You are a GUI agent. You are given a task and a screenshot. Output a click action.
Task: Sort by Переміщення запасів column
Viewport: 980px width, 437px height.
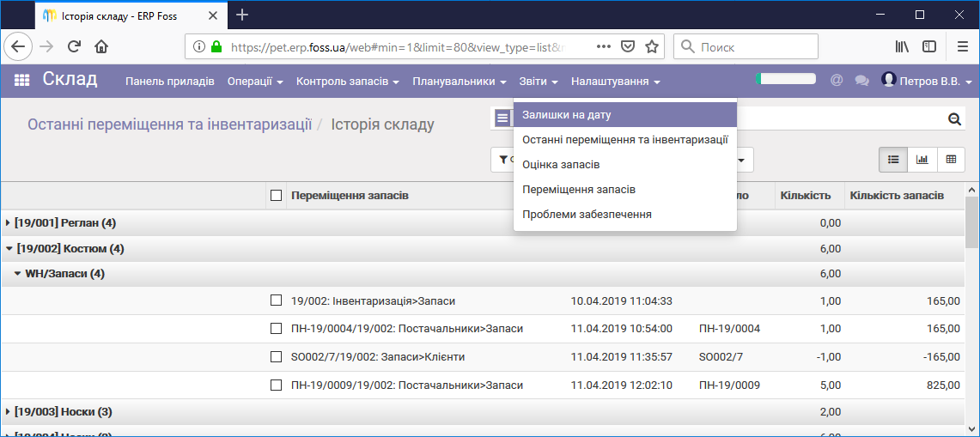(350, 196)
